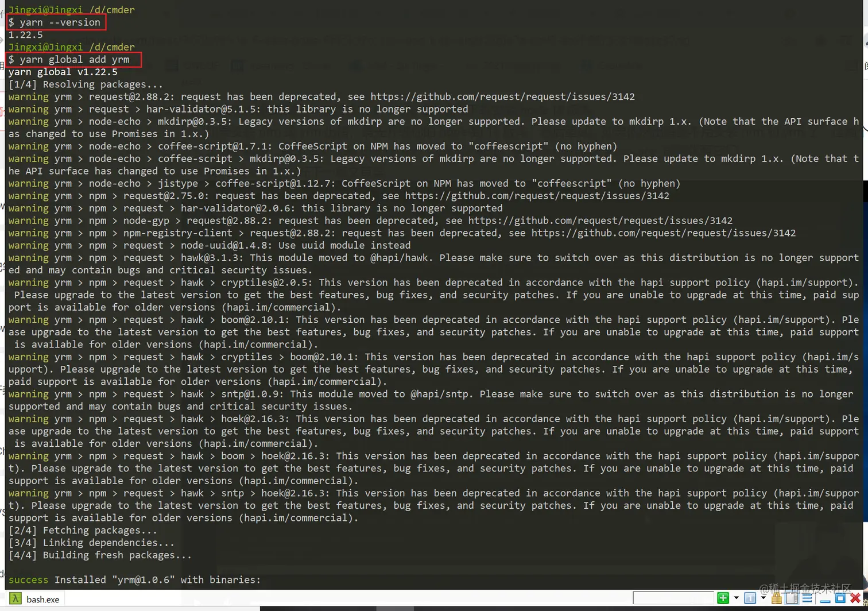Minimize the Cmder window

(x=825, y=601)
